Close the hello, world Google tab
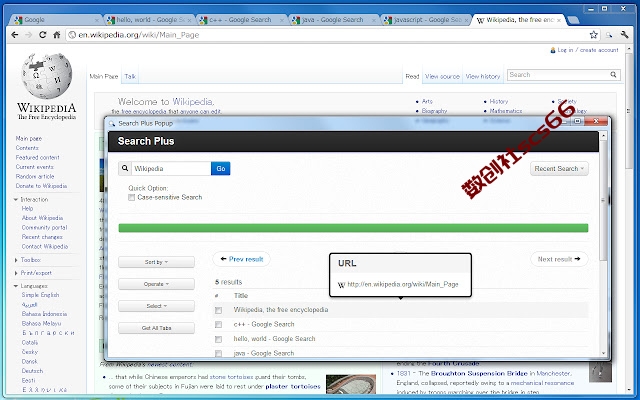The width and height of the screenshot is (640, 400). (189, 20)
